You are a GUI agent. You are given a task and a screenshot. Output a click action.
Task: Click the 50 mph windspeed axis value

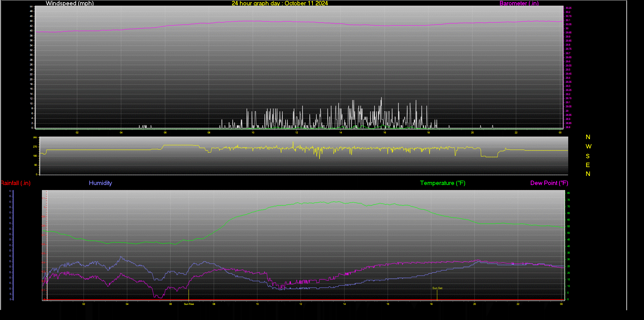[x=31, y=6]
